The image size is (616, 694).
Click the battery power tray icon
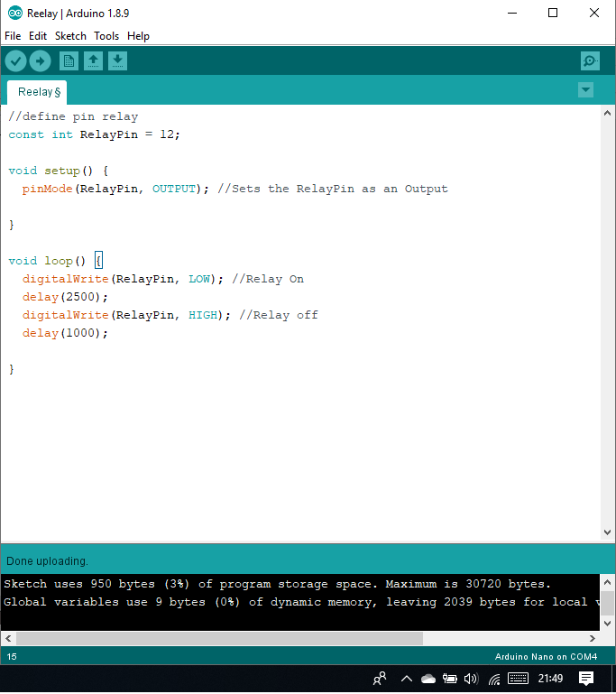pyautogui.click(x=450, y=679)
